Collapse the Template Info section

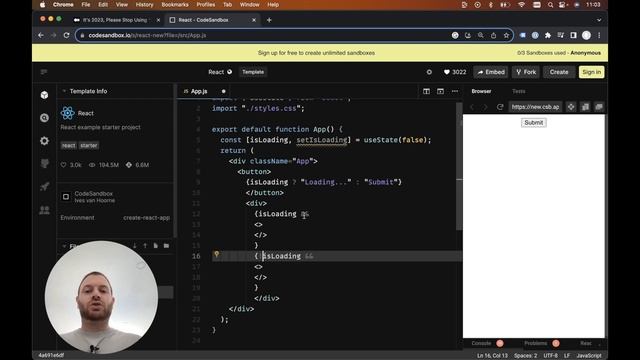(x=64, y=91)
